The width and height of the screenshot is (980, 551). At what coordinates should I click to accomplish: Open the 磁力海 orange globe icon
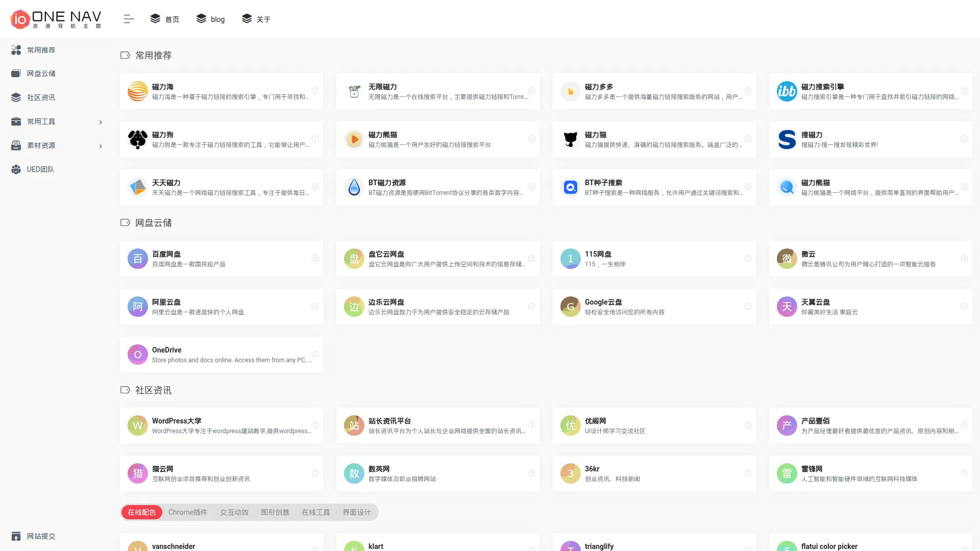tap(137, 91)
